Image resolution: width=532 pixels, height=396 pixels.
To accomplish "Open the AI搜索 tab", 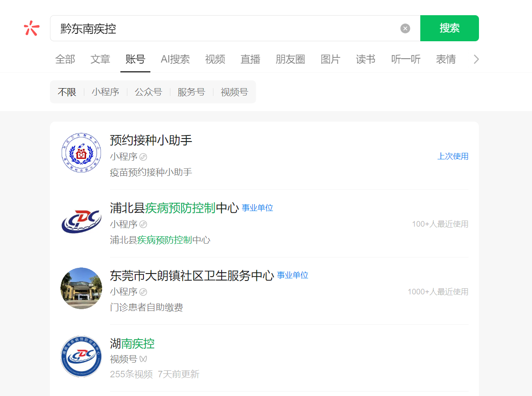I will click(x=175, y=59).
